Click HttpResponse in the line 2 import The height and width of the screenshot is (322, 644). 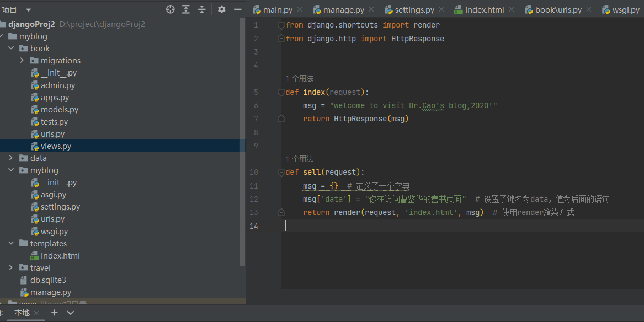click(x=417, y=39)
